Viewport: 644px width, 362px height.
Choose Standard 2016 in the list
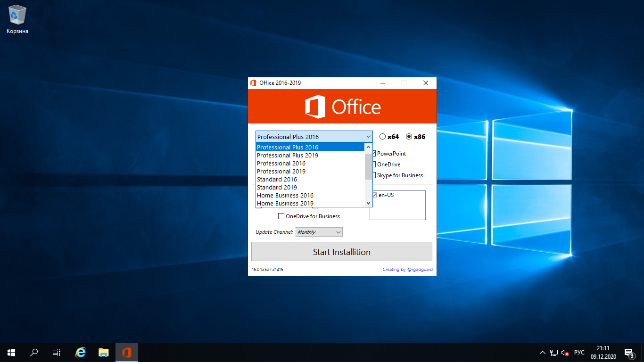[x=310, y=179]
